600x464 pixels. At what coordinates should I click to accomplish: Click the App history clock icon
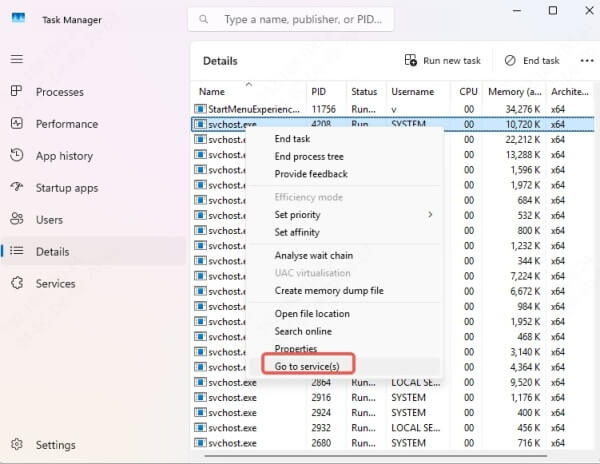[x=16, y=155]
